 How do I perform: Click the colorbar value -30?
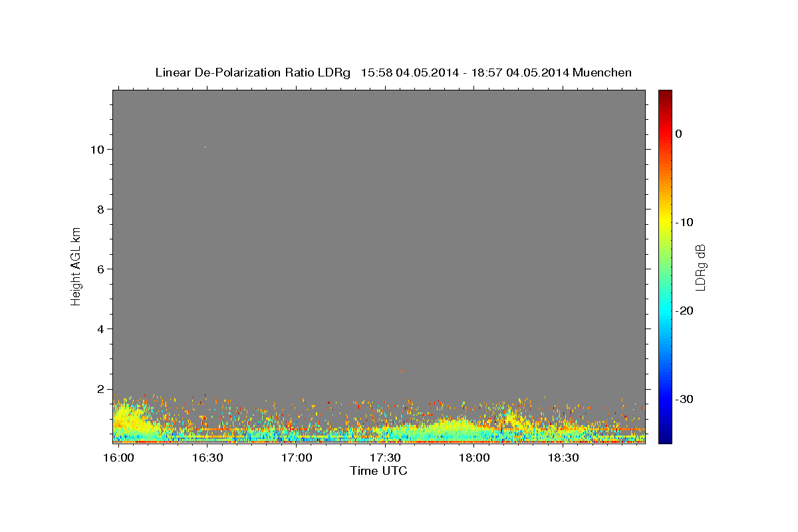click(x=685, y=399)
